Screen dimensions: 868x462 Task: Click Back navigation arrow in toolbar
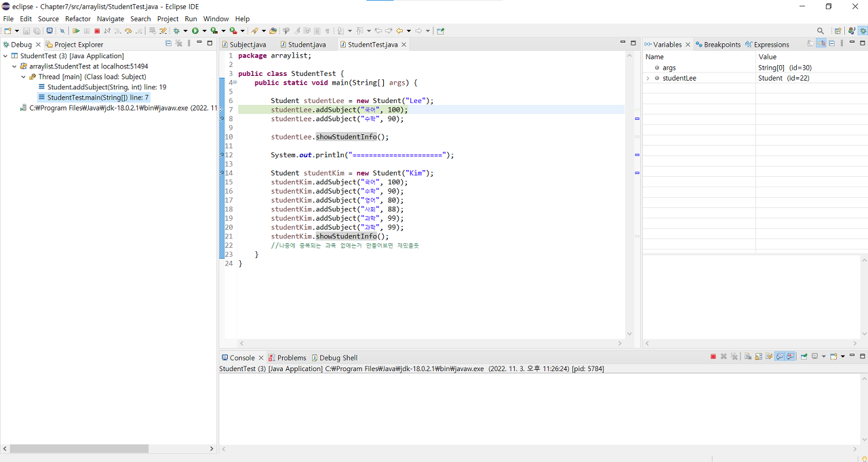399,30
